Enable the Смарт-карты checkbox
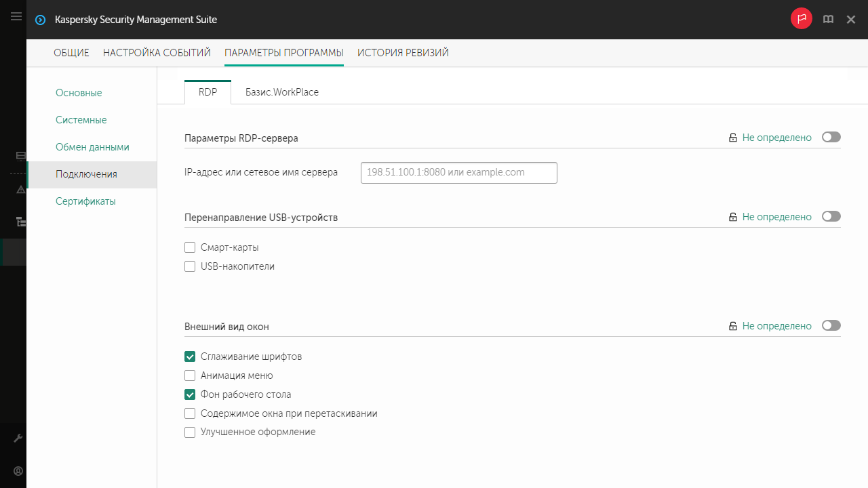 coord(190,247)
